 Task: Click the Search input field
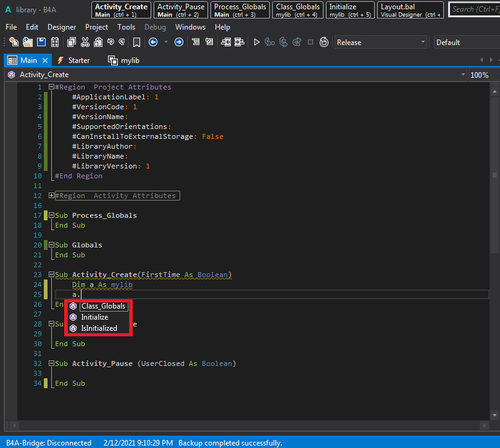pos(473,9)
